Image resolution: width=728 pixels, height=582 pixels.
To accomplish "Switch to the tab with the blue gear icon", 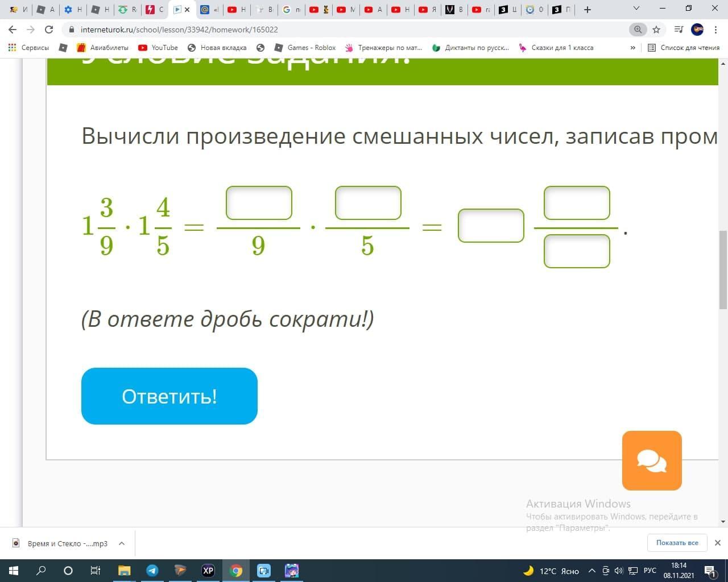I will click(x=73, y=10).
